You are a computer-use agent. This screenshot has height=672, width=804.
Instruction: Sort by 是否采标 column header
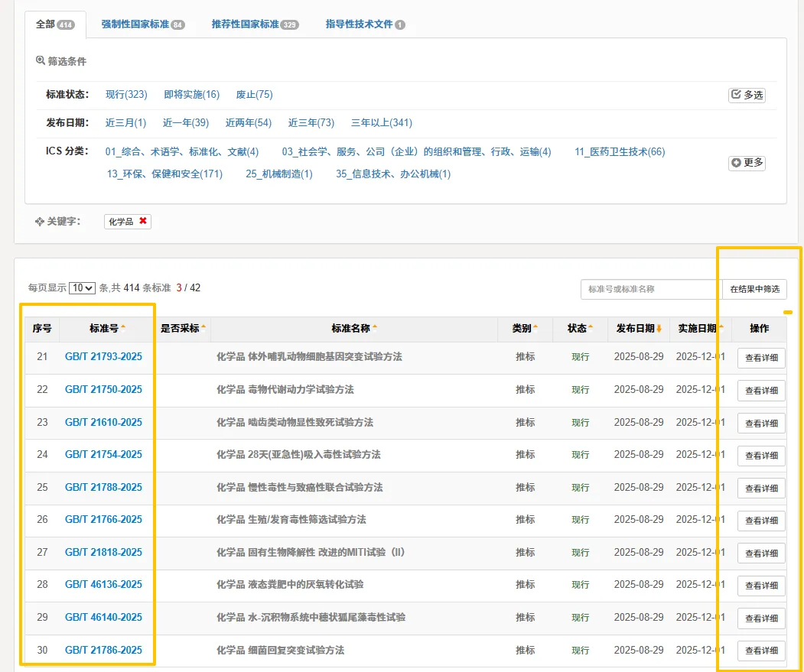(183, 328)
